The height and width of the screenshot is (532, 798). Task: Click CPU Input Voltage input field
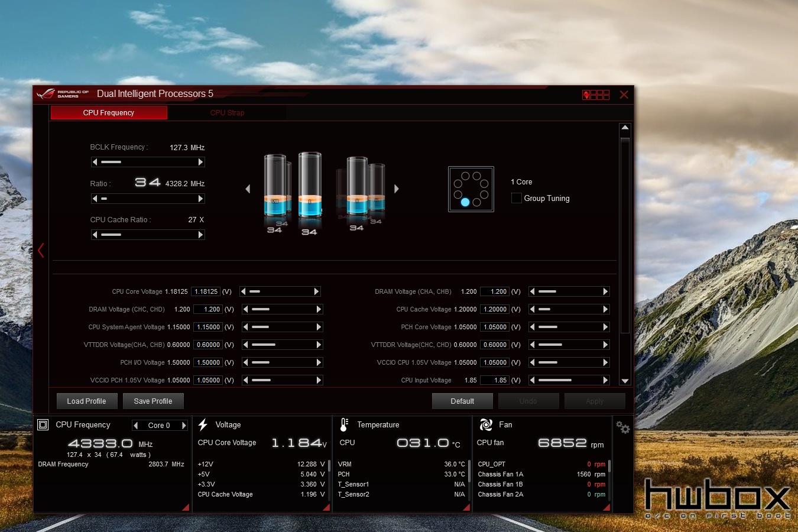[495, 380]
